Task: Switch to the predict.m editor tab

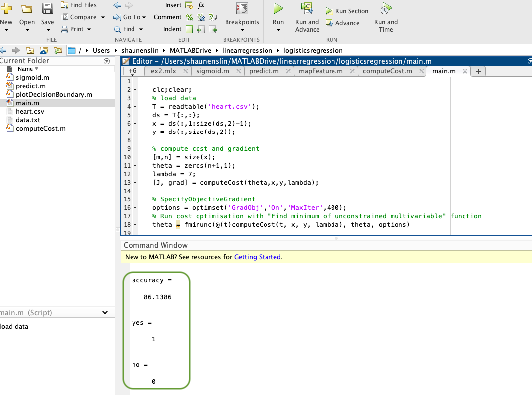Action: point(264,71)
